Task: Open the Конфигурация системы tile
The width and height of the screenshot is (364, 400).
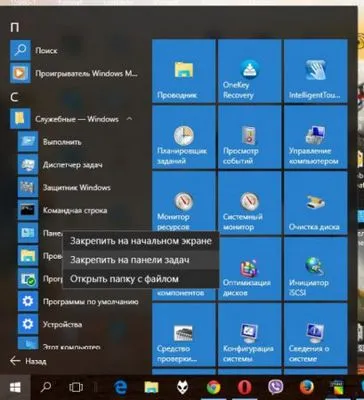Action: 250,335
